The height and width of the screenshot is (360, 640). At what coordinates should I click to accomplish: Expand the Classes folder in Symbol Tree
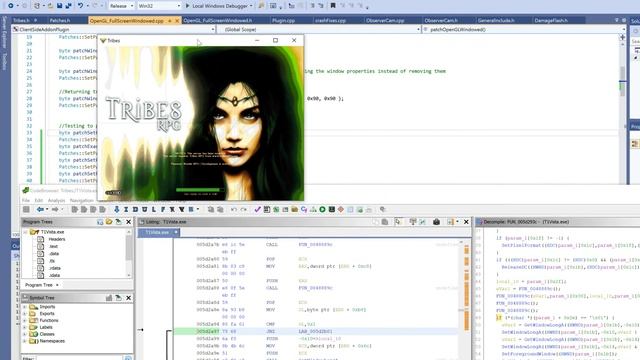[x=24, y=334]
